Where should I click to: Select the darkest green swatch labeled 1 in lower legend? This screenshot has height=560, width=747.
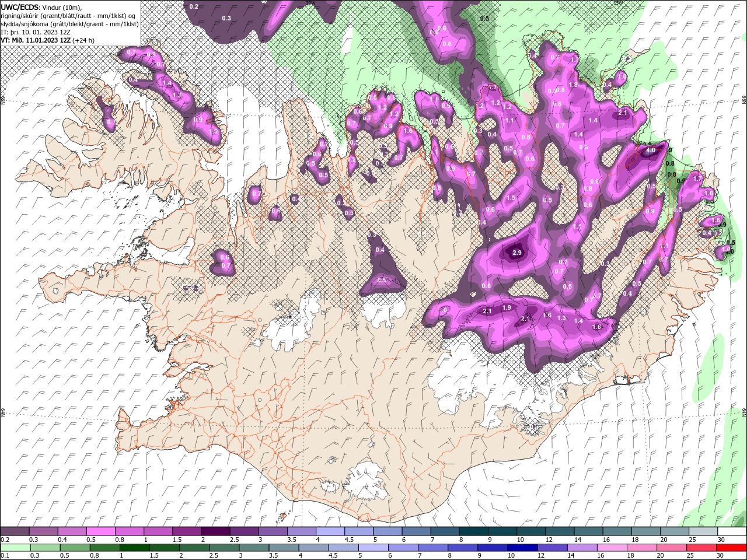(134, 548)
